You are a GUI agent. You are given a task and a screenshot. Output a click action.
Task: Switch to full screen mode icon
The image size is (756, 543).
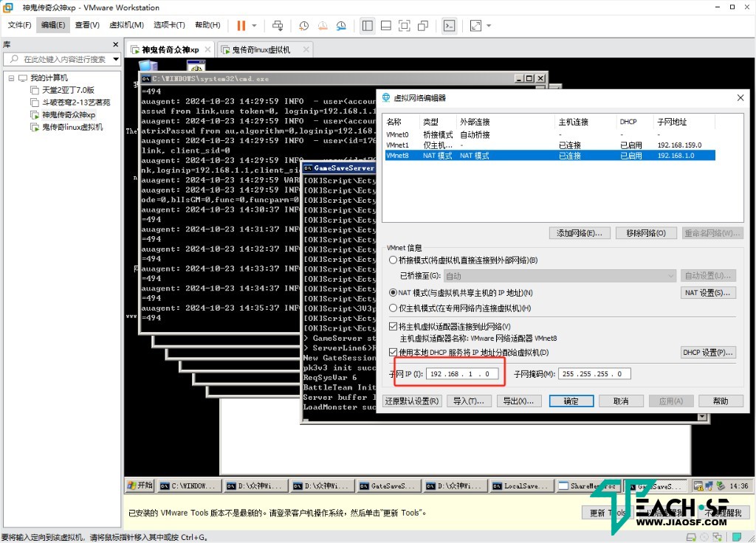pos(404,26)
